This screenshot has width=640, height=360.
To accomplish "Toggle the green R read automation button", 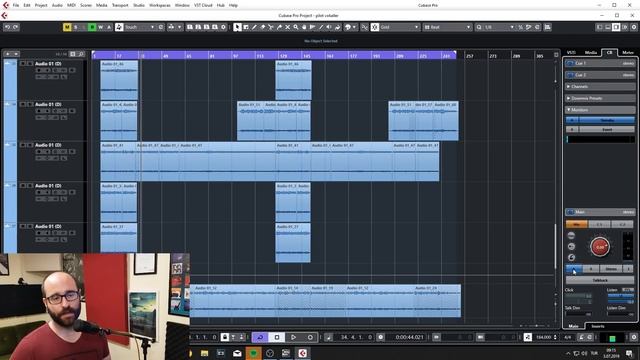I will [x=92, y=27].
